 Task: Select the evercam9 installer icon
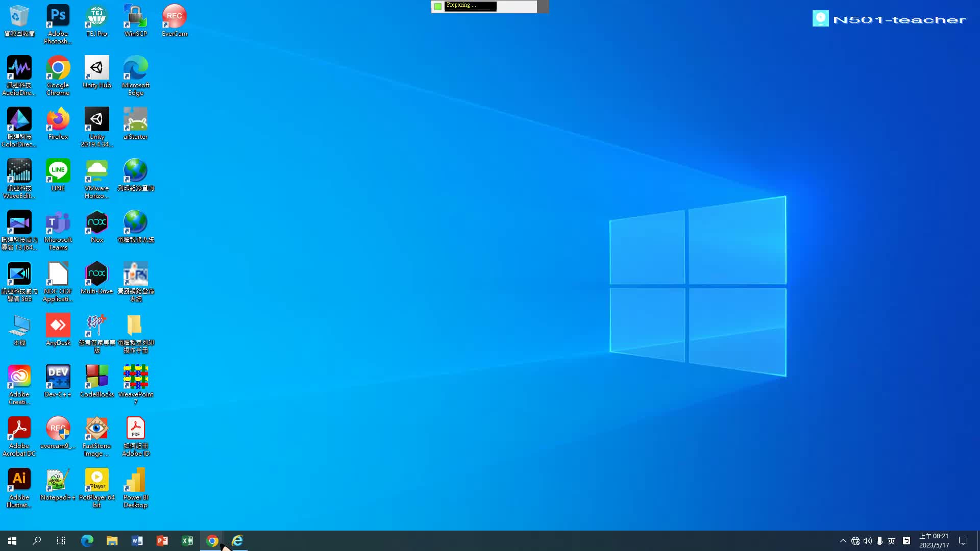pyautogui.click(x=58, y=433)
